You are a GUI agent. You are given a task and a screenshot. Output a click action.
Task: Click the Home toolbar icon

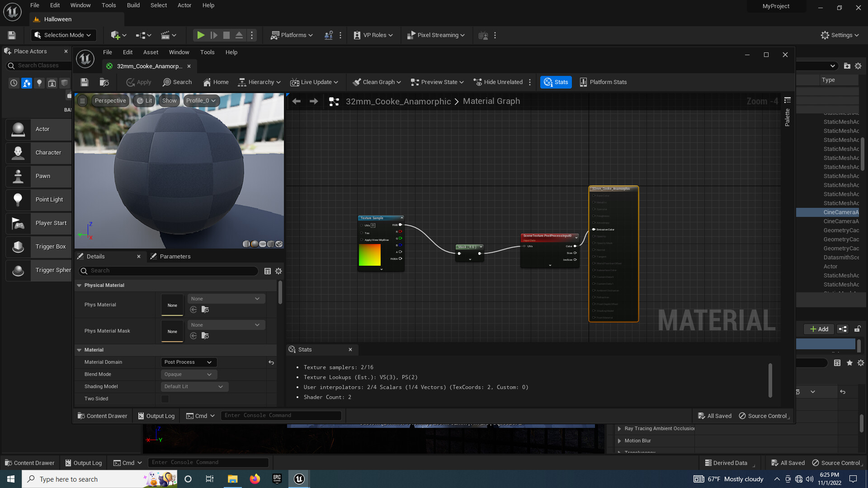click(216, 82)
